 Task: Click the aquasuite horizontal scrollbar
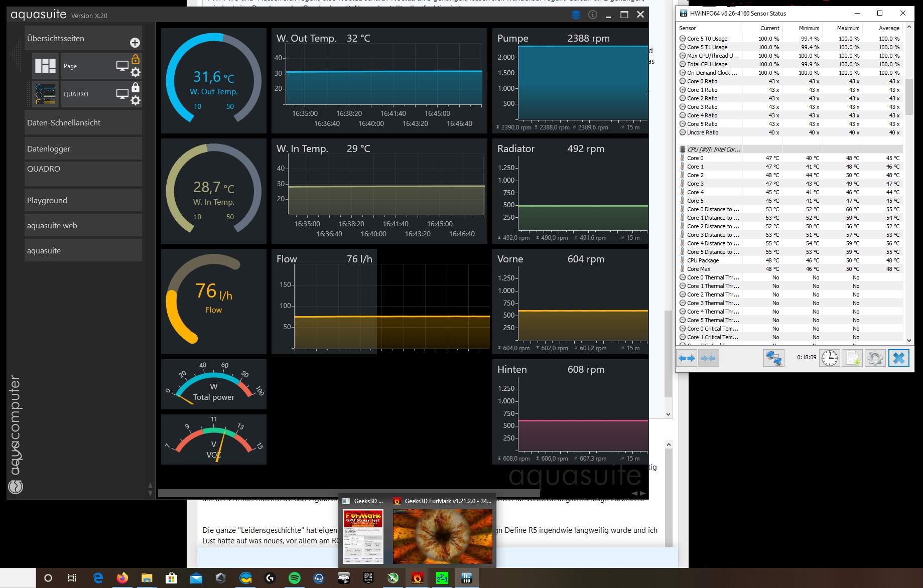click(x=349, y=493)
